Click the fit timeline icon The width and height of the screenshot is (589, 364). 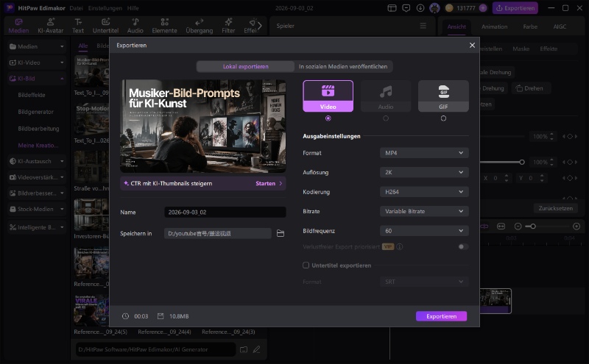[501, 226]
